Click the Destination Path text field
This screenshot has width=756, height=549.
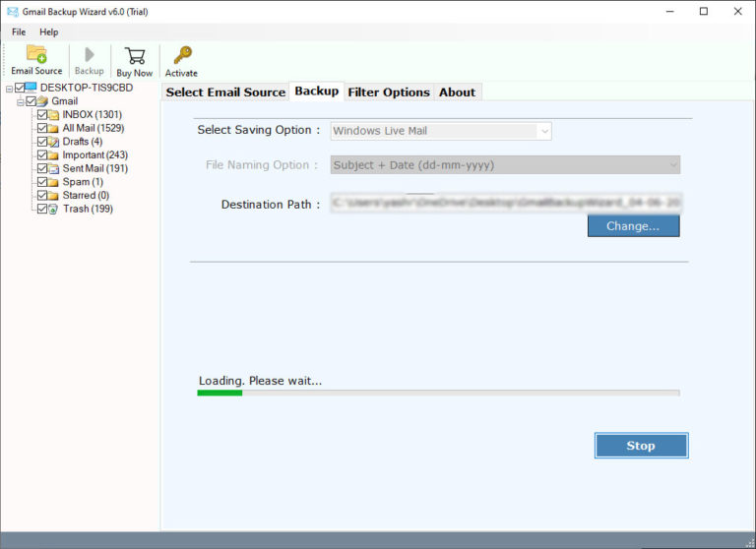pyautogui.click(x=505, y=204)
